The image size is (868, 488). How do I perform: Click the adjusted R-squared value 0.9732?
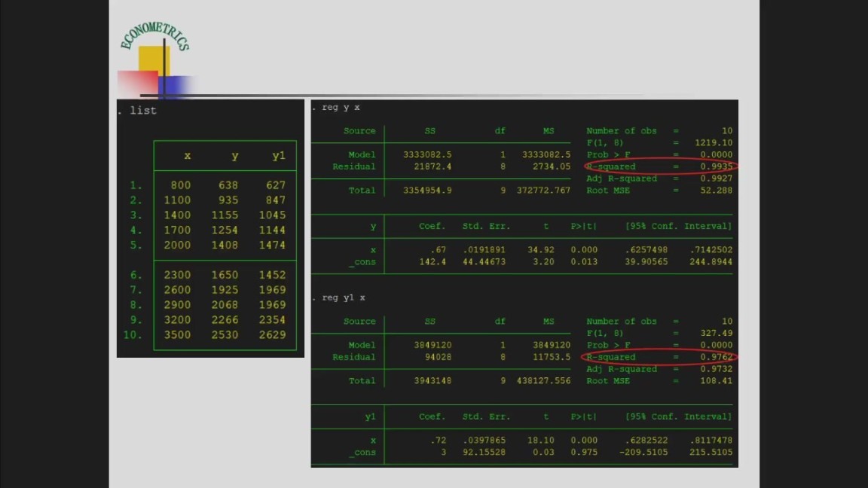[717, 369]
